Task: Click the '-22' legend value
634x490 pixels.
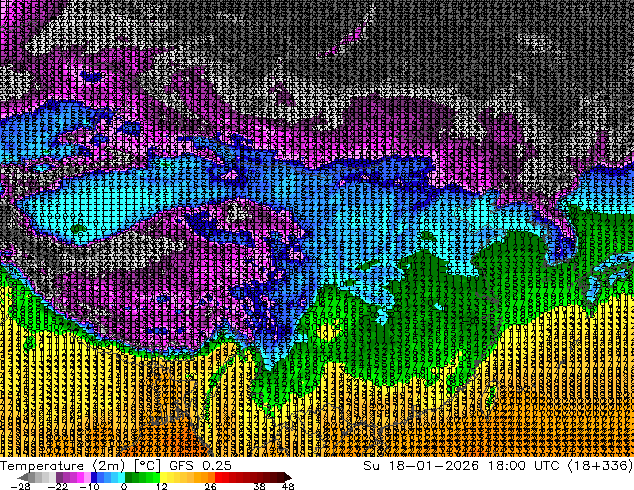Action: tap(58, 486)
